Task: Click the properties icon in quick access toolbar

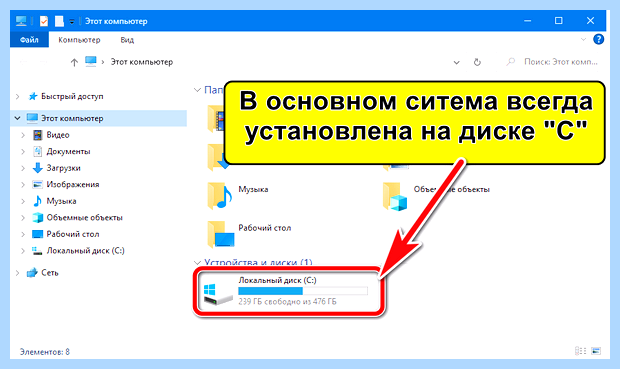Action: [43, 21]
